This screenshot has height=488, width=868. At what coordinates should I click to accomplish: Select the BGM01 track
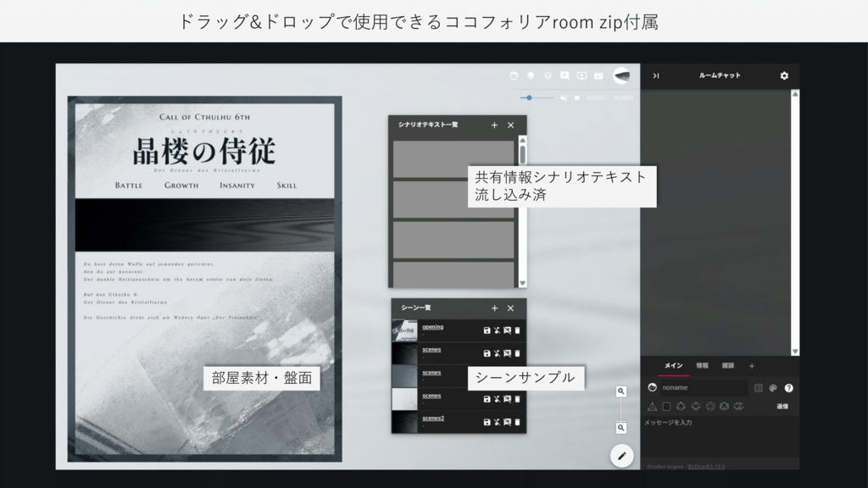[596, 98]
